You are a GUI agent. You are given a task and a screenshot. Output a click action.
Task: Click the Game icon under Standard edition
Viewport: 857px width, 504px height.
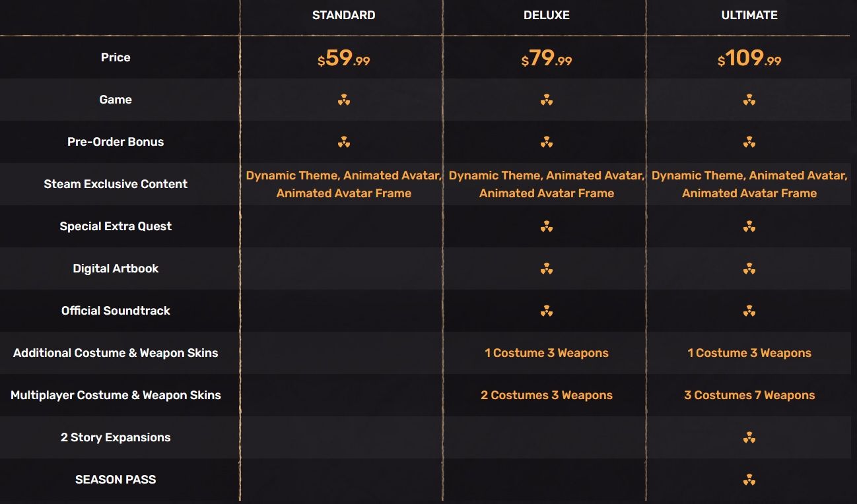(343, 100)
